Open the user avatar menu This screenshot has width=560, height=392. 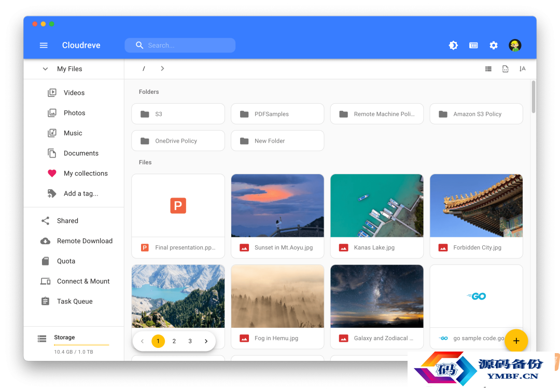click(515, 45)
